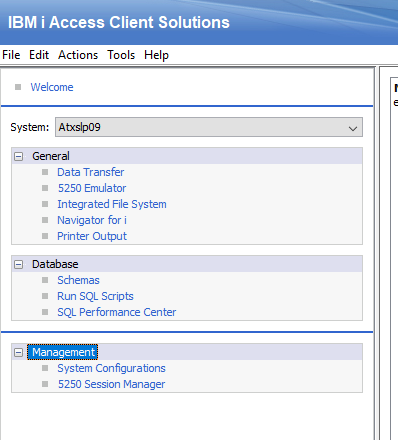
Task: Open 5250 Session Manager
Action: [111, 384]
